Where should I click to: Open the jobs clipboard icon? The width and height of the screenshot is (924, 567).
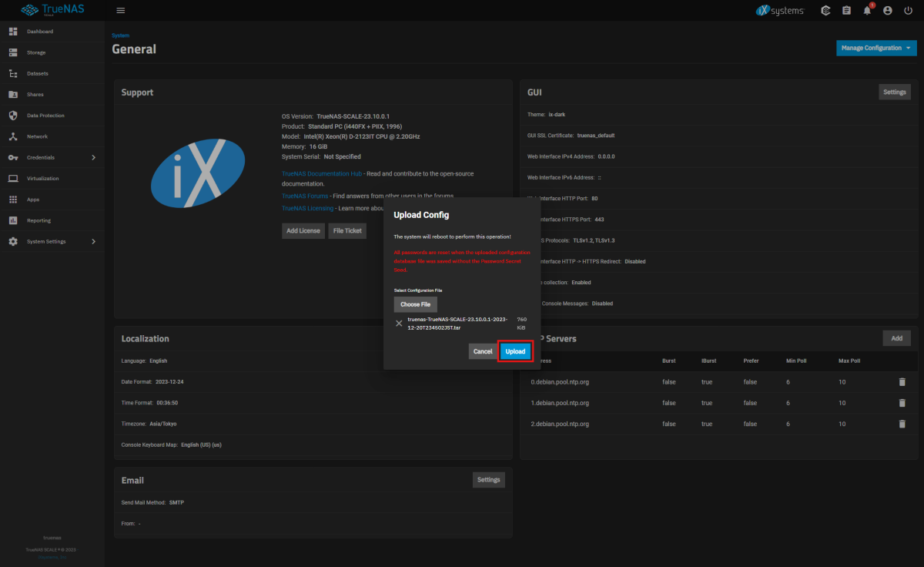847,11
